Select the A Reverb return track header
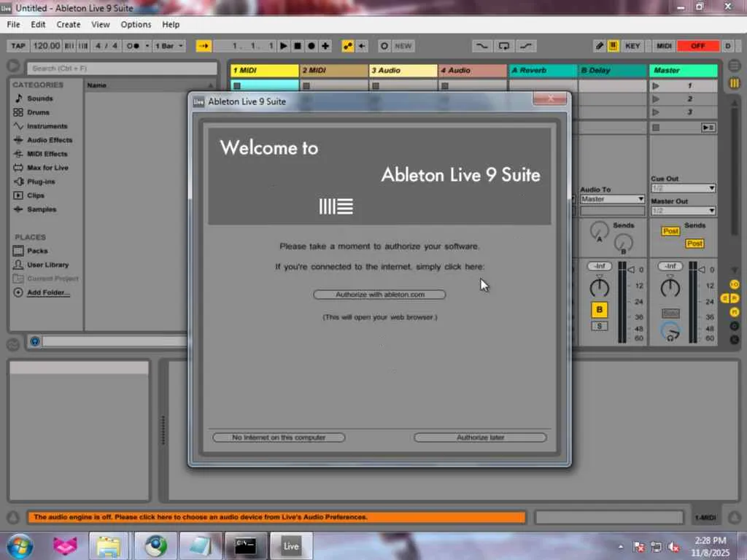 point(543,71)
